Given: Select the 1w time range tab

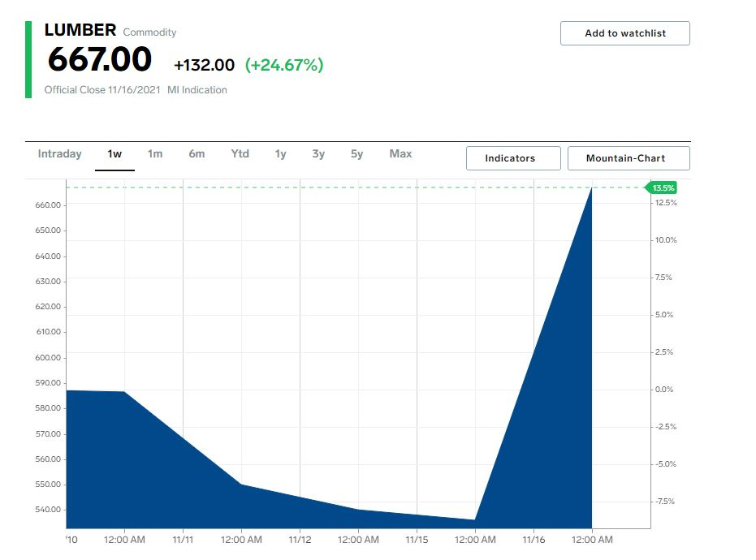Looking at the screenshot, I should click(x=114, y=154).
